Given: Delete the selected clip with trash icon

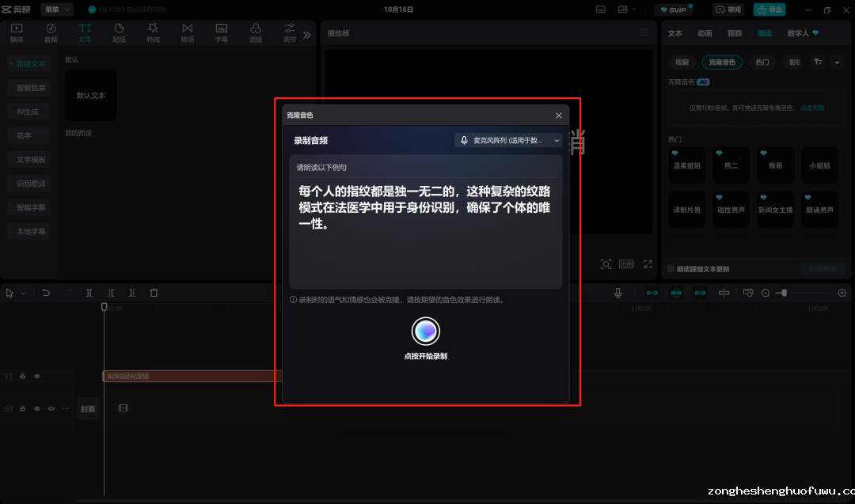Looking at the screenshot, I should (x=154, y=293).
